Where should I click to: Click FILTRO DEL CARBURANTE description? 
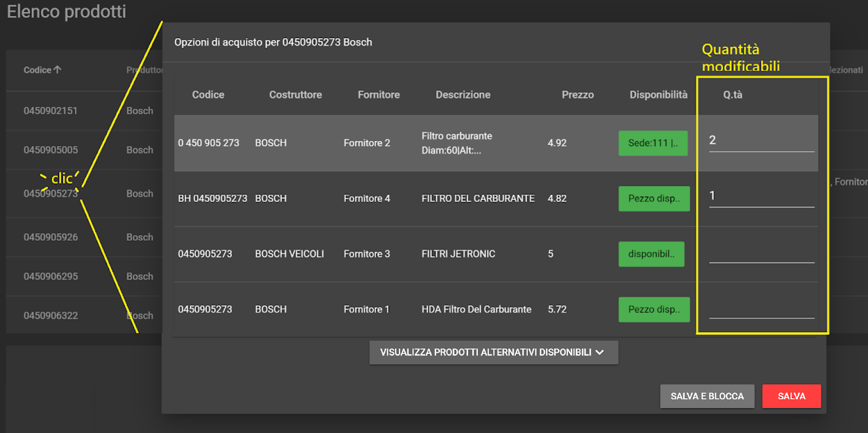point(478,198)
